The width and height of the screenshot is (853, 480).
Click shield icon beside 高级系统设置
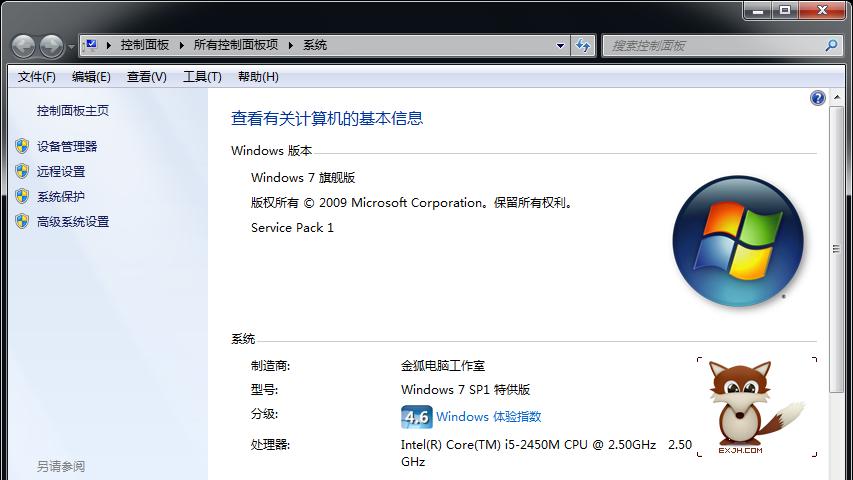(22, 221)
